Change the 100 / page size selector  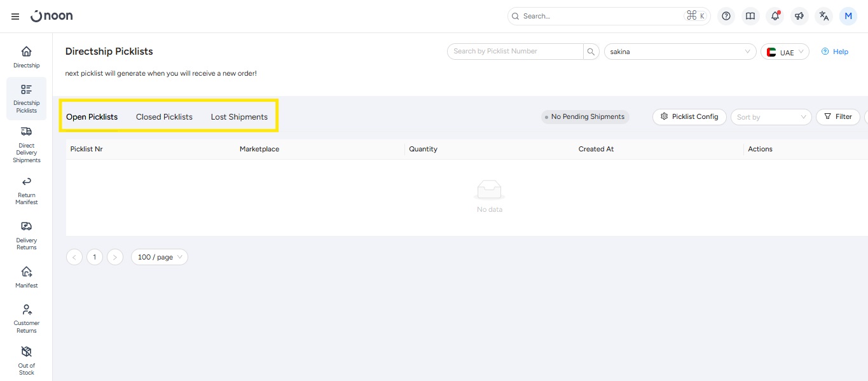click(160, 257)
